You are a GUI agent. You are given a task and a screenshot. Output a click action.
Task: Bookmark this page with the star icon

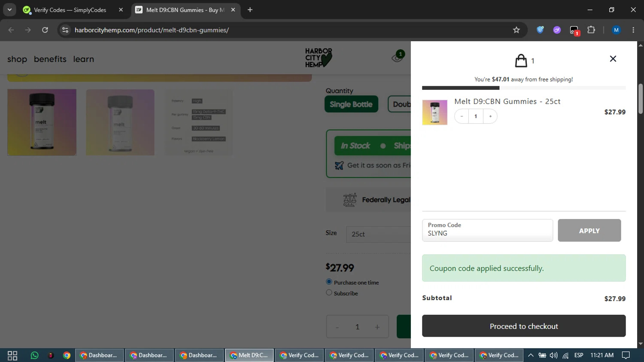516,30
